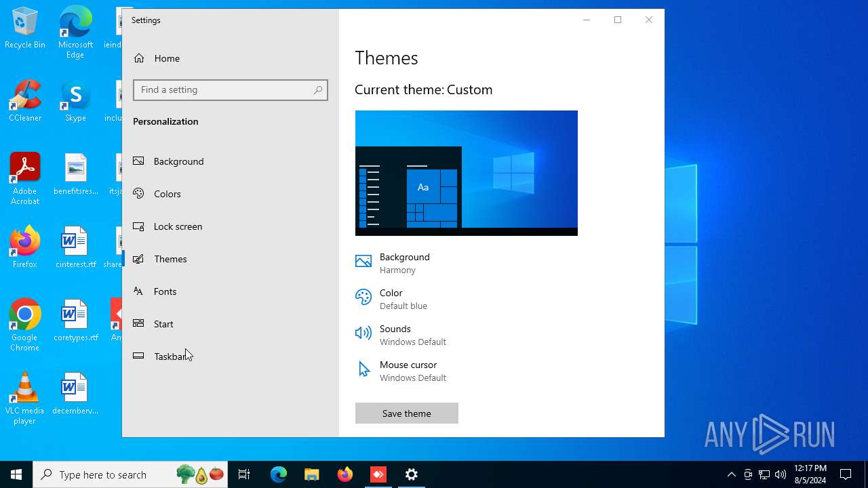Minimize the Settings window
868x488 pixels.
(x=587, y=20)
